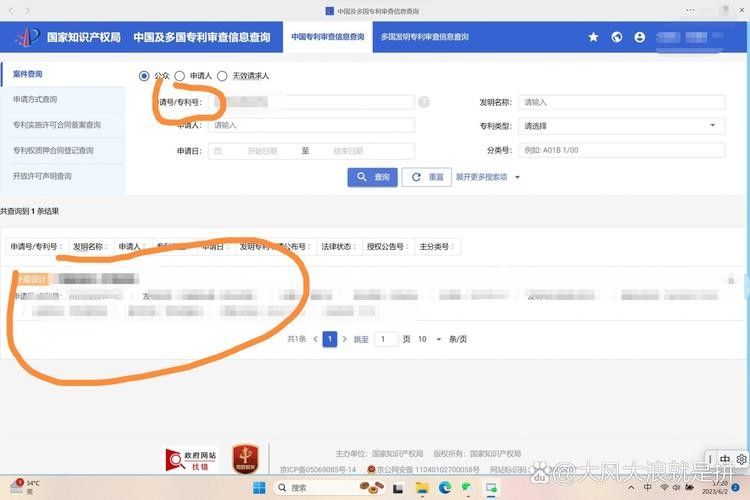
Task: Select the 公众 radio button
Action: (144, 76)
